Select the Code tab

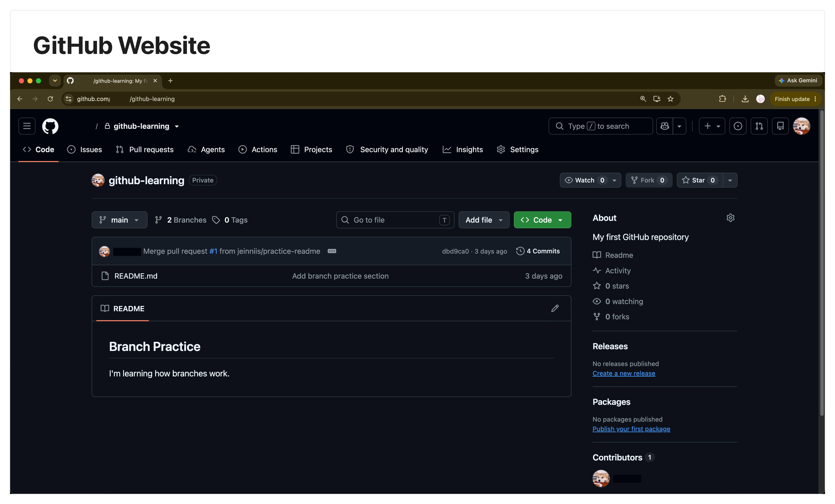click(x=38, y=149)
